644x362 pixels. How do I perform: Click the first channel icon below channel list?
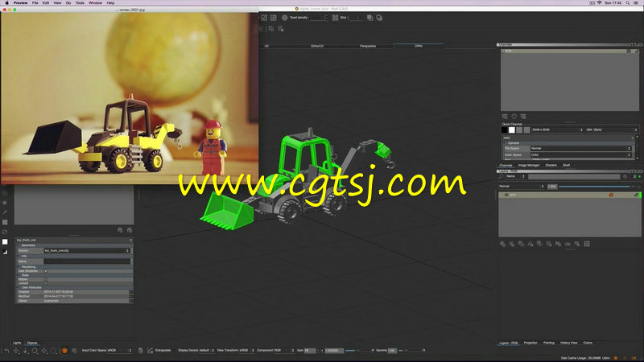505,117
